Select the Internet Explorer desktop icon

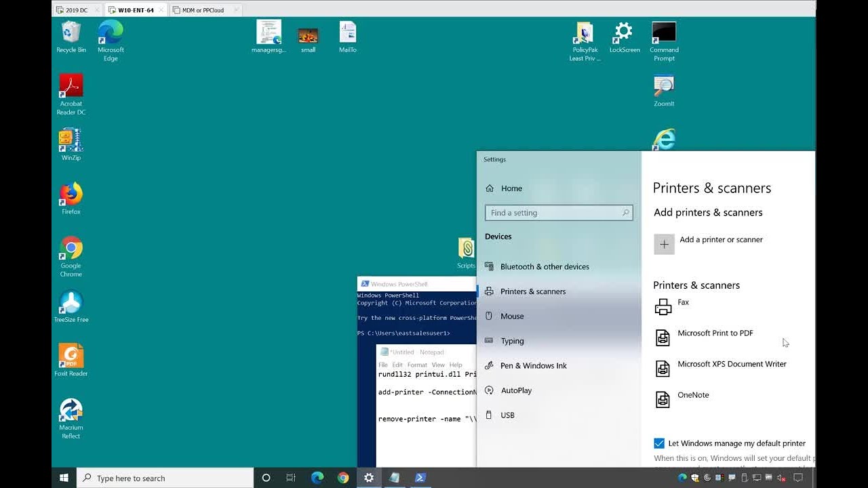(664, 140)
